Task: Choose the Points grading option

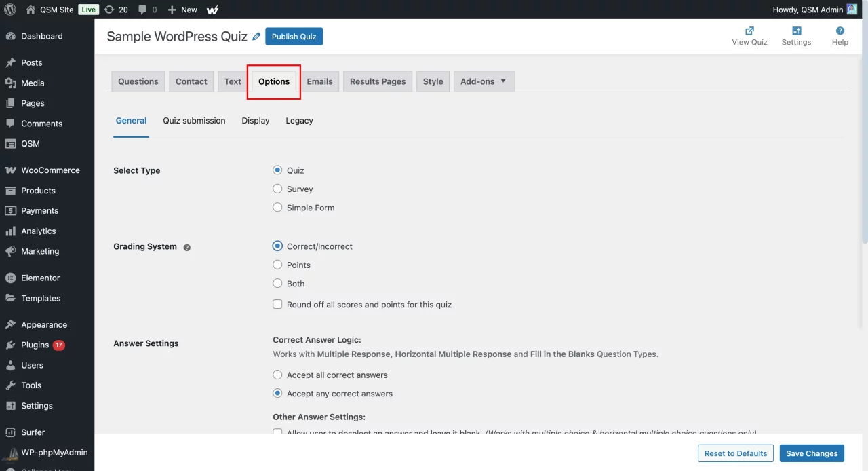Action: tap(277, 265)
